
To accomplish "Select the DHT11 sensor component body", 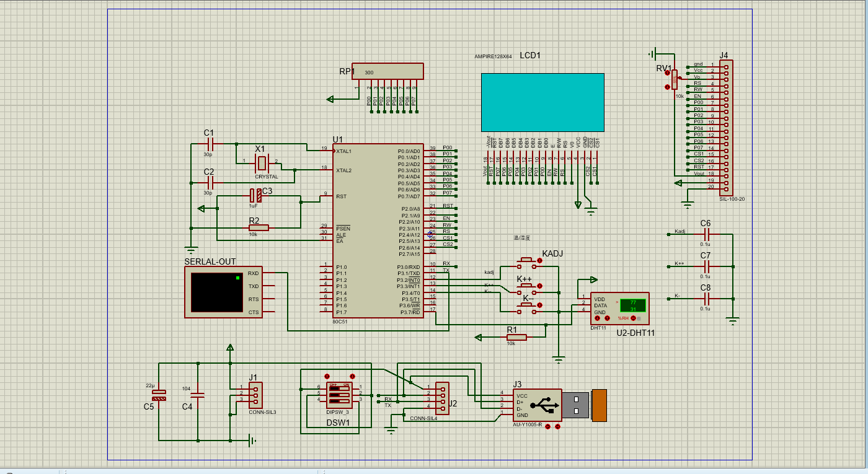I will point(620,309).
